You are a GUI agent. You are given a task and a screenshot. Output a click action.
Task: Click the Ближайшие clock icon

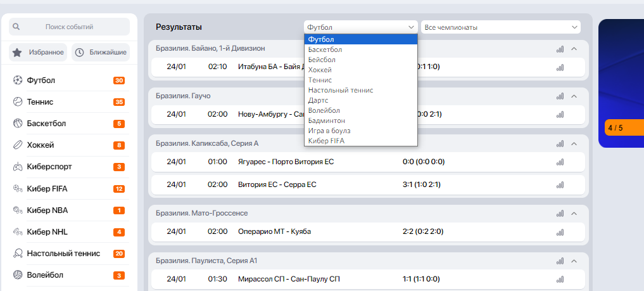click(x=79, y=53)
